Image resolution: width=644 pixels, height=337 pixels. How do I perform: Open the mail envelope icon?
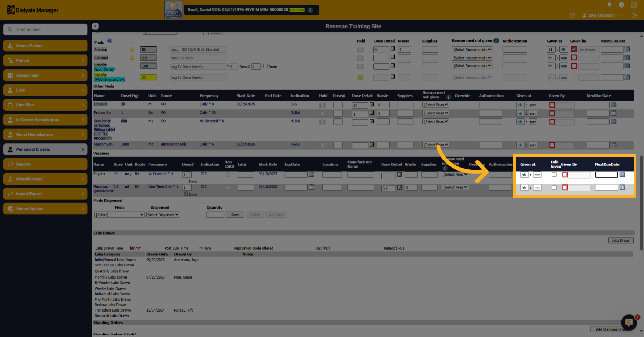tap(572, 16)
